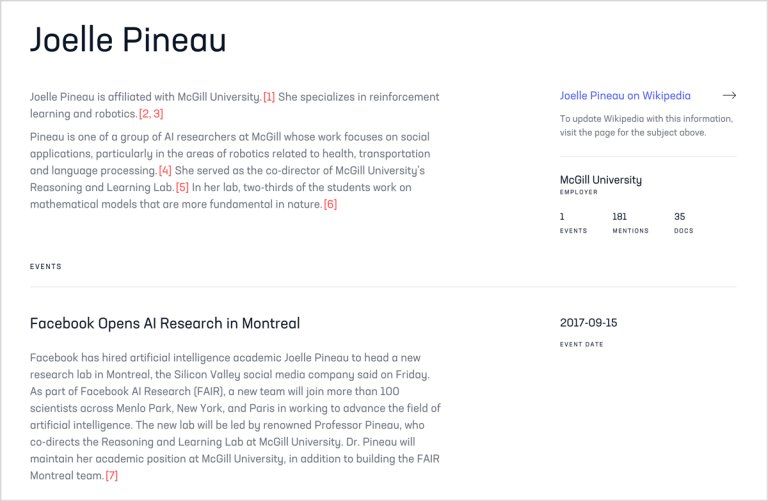
Task: Click the 35 docs count
Action: pos(679,216)
